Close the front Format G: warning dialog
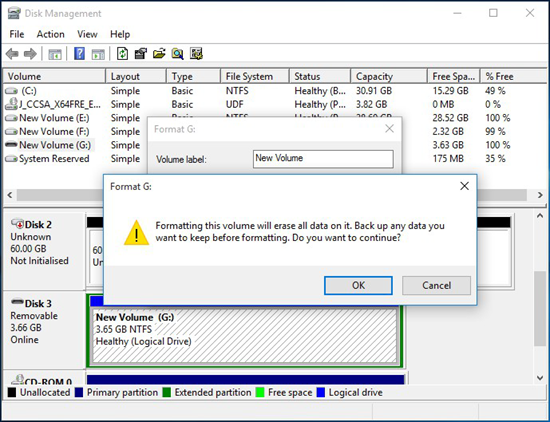550x422 pixels. coord(464,186)
